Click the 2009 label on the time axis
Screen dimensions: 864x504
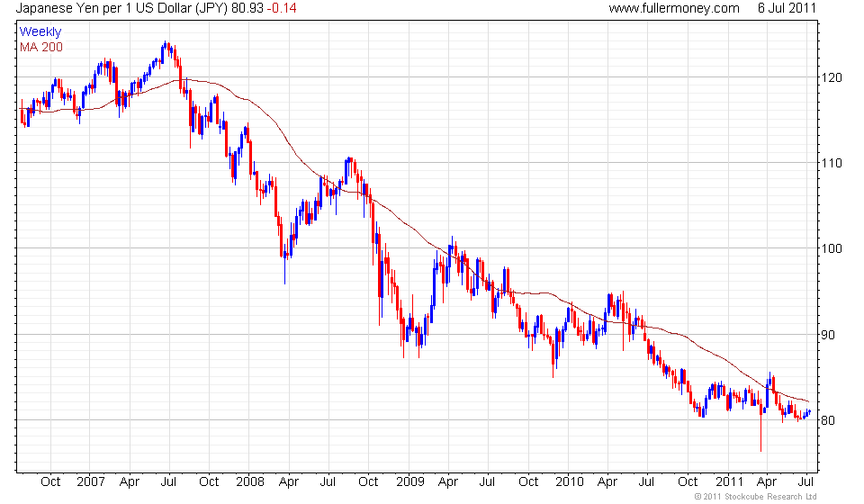click(410, 482)
